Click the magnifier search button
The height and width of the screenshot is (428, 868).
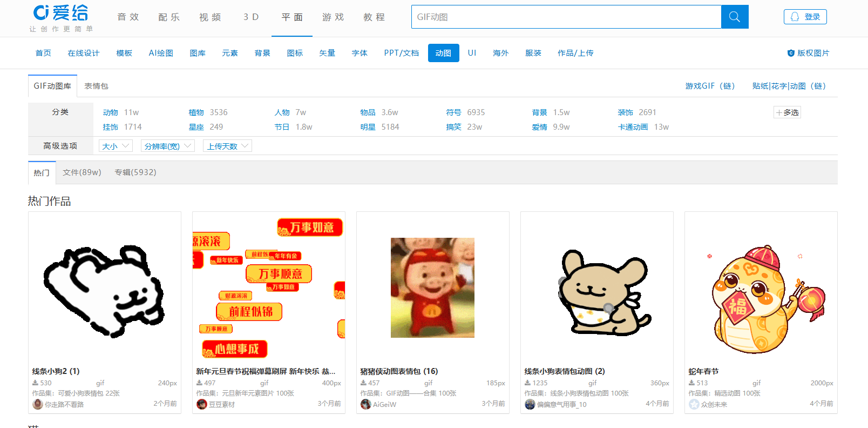pyautogui.click(x=734, y=17)
